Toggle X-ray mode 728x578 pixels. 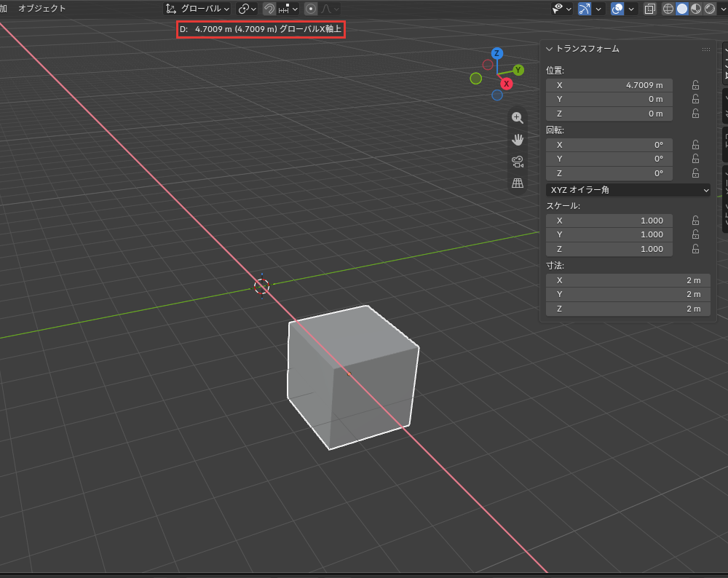(649, 9)
